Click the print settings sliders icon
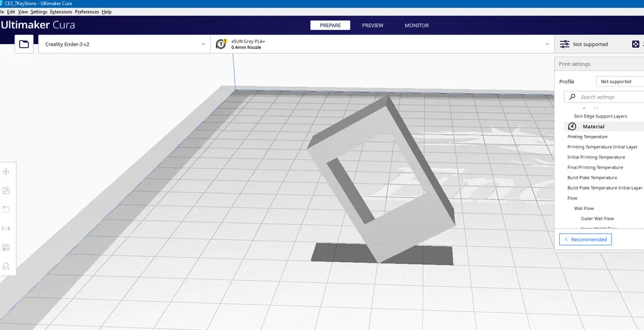Viewport: 644px width, 330px height. point(565,44)
